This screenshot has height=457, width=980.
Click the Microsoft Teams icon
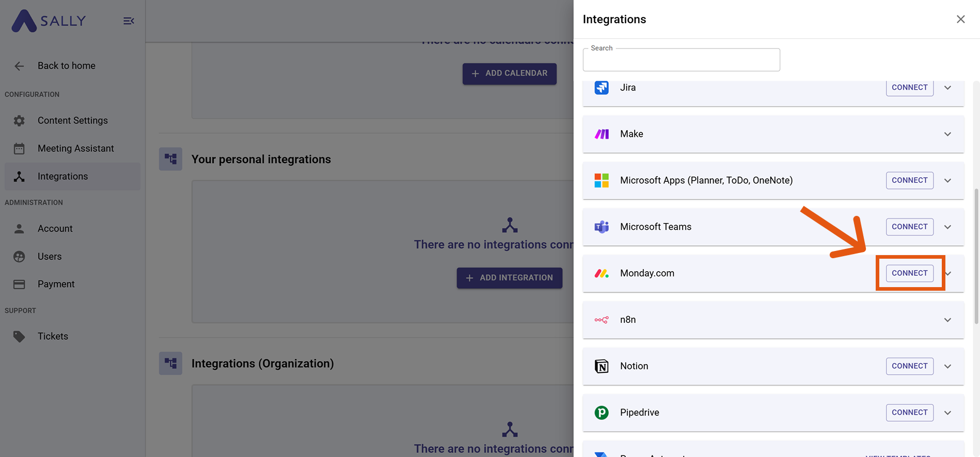coord(601,227)
